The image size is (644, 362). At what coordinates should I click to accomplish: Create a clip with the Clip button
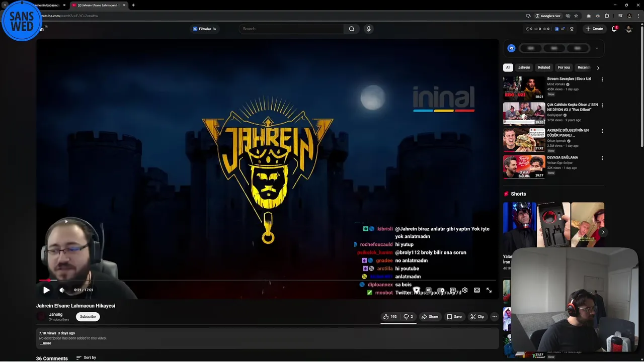[477, 317]
